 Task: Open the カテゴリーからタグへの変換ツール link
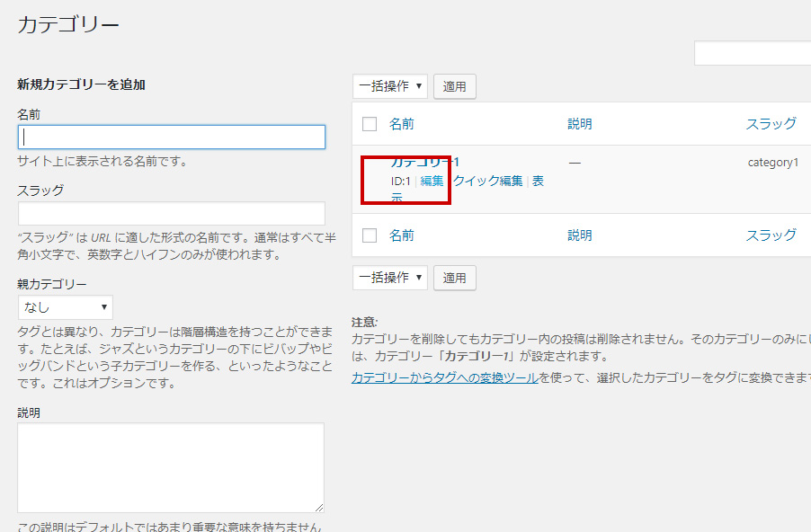(x=445, y=378)
